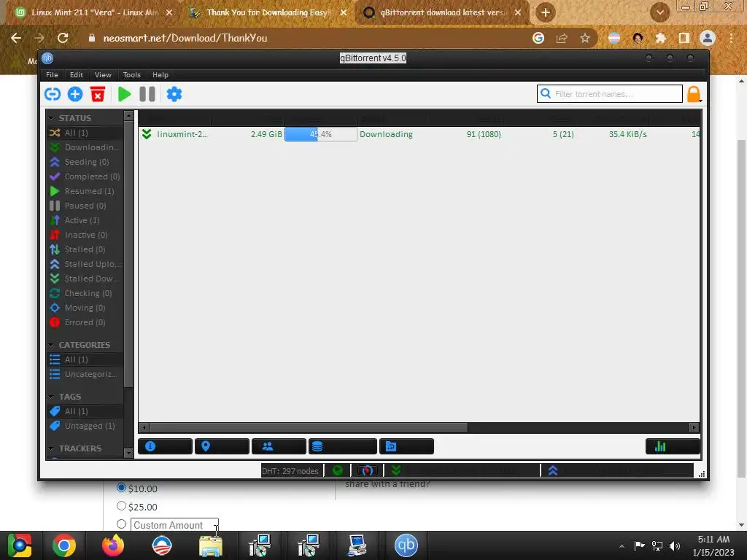Click the Pause torrents toolbar icon

[x=147, y=94]
